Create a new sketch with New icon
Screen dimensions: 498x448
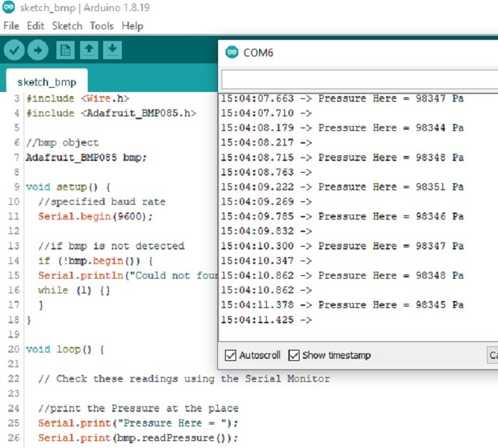click(x=65, y=50)
